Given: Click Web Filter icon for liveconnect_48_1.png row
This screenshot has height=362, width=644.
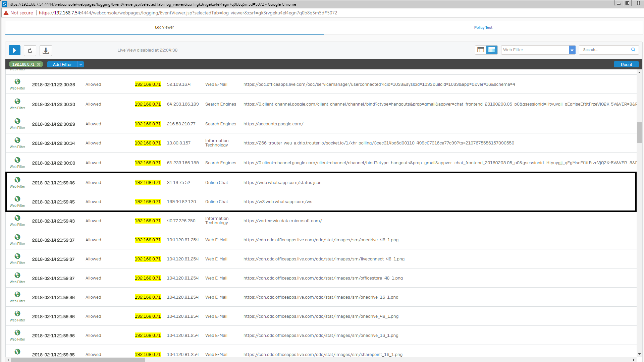Looking at the screenshot, I should pos(17,256).
